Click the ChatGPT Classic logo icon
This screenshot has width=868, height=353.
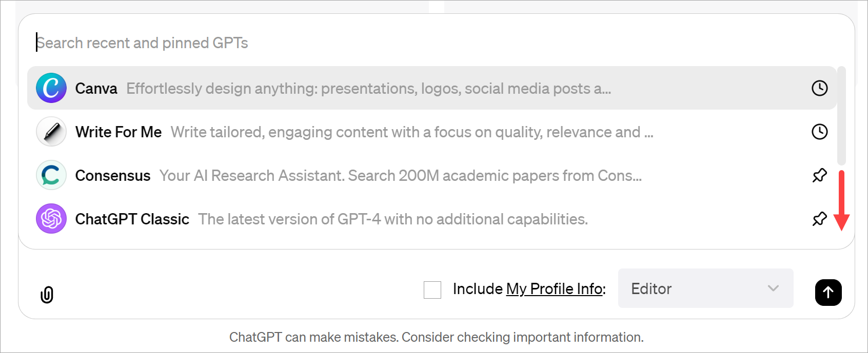click(x=51, y=219)
